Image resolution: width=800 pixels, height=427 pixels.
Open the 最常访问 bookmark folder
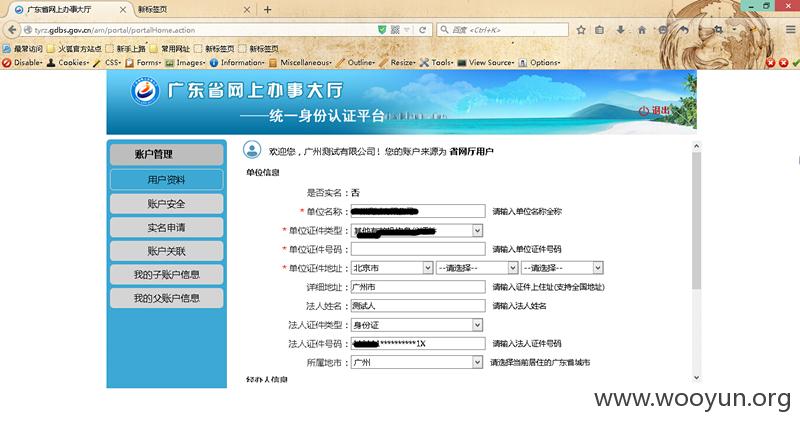22,49
